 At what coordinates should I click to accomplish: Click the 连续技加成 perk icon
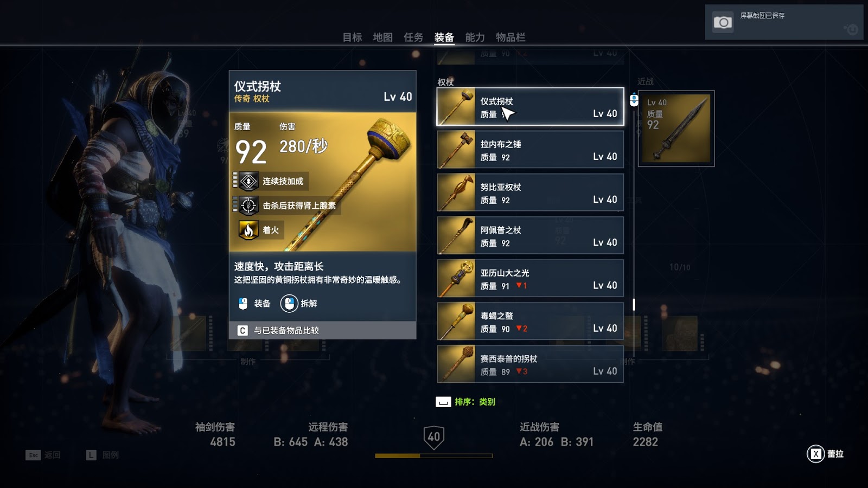[248, 181]
